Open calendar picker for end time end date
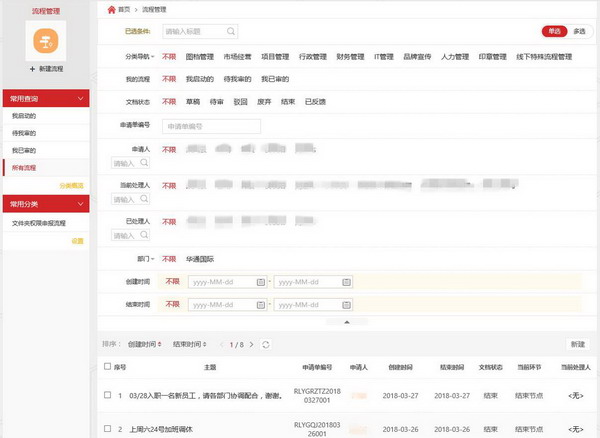 coord(344,304)
